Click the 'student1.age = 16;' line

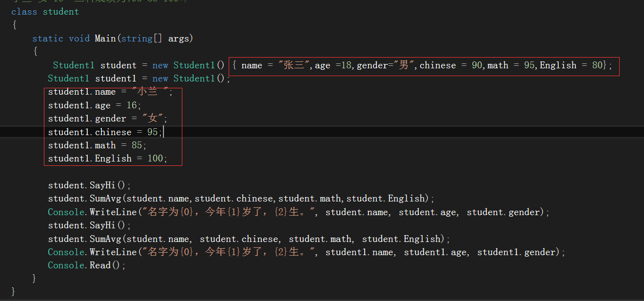point(95,105)
